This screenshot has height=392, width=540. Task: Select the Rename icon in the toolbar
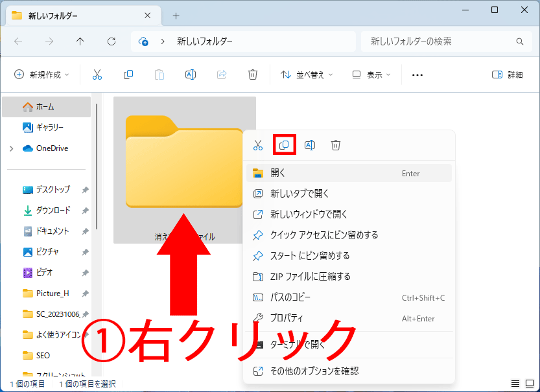point(190,75)
